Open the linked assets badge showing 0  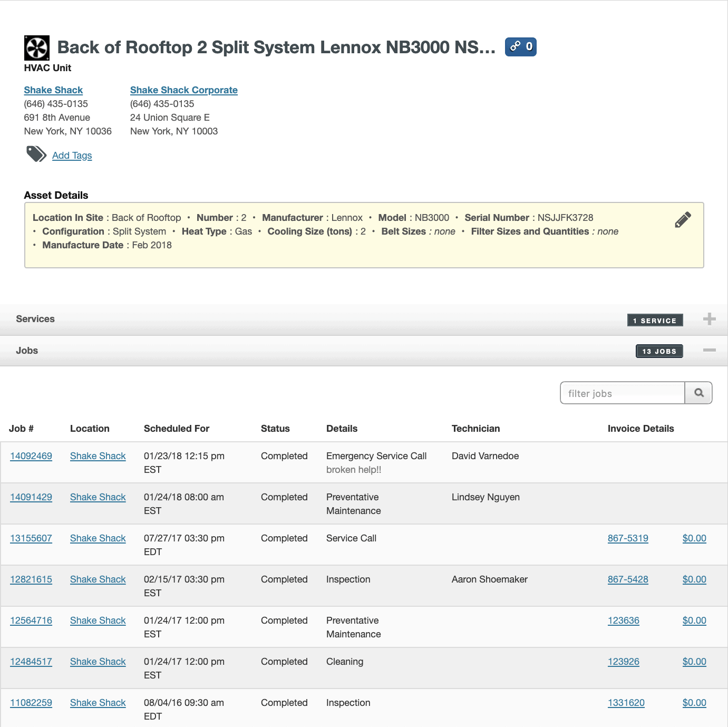(520, 47)
